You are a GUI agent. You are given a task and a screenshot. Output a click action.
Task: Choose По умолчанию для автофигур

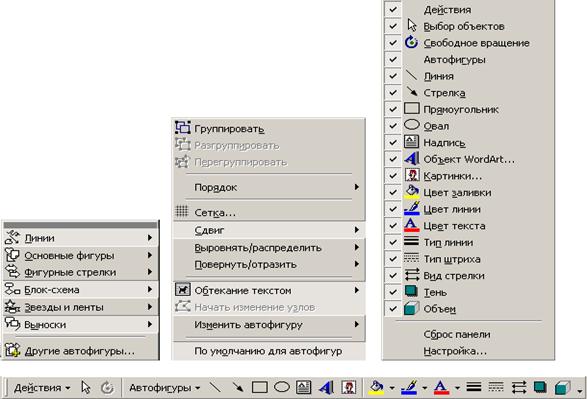[269, 351]
